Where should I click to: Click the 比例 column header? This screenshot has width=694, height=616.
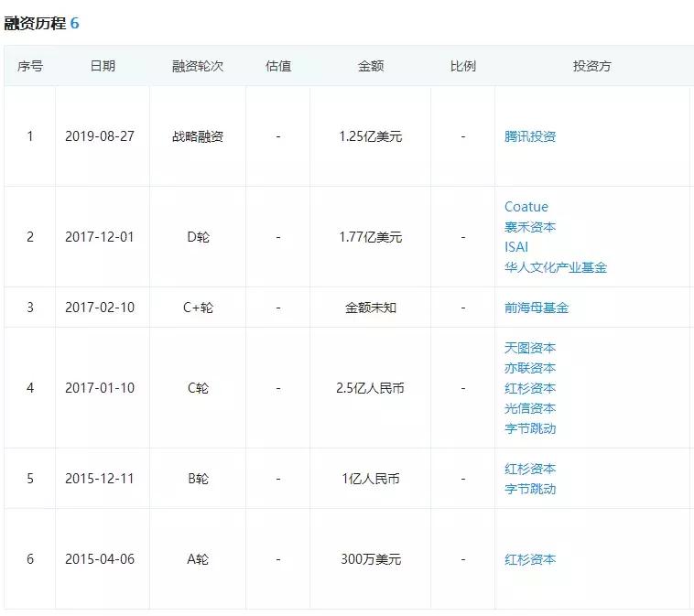coord(463,66)
